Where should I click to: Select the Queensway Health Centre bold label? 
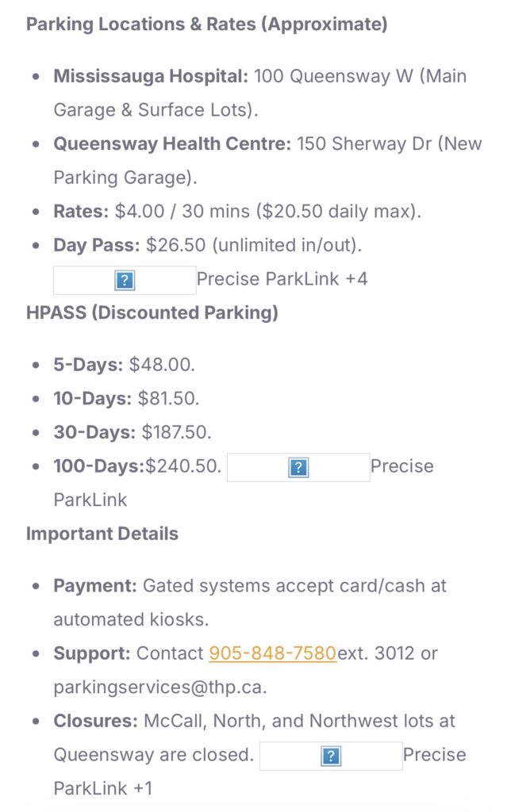click(172, 144)
